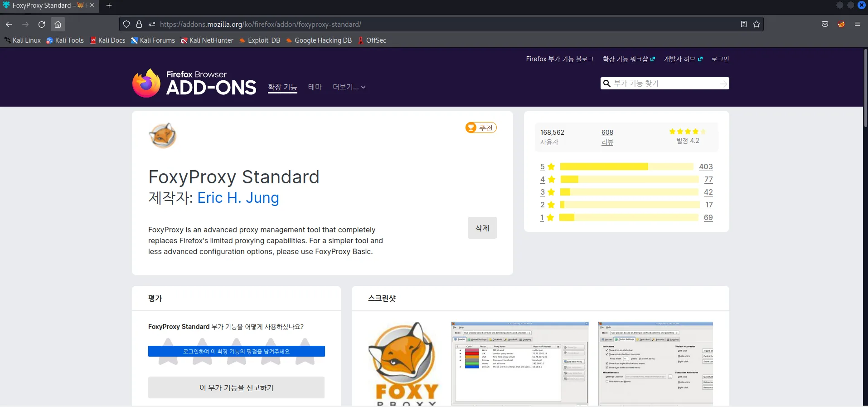Viewport: 868px width, 407px height.
Task: Click the 이 부가 기능을 신고하기 button
Action: point(237,387)
